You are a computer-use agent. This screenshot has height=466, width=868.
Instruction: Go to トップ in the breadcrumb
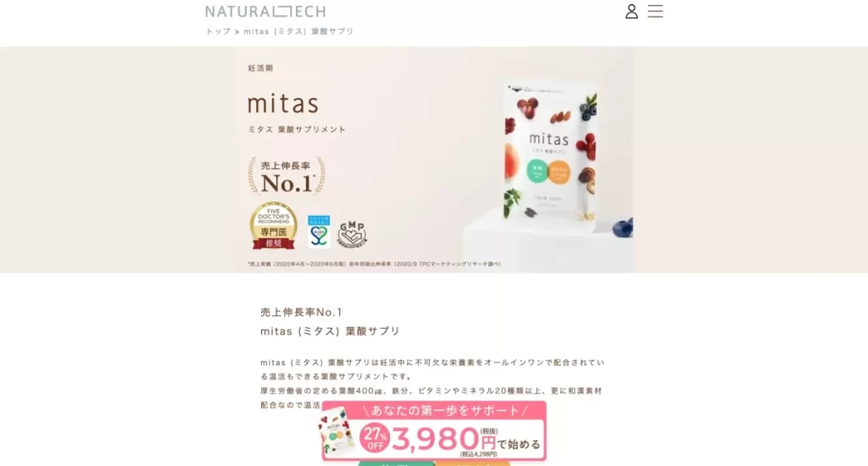point(218,31)
